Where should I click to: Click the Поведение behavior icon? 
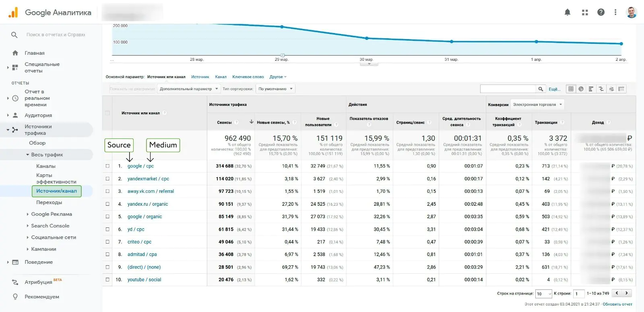coord(15,262)
